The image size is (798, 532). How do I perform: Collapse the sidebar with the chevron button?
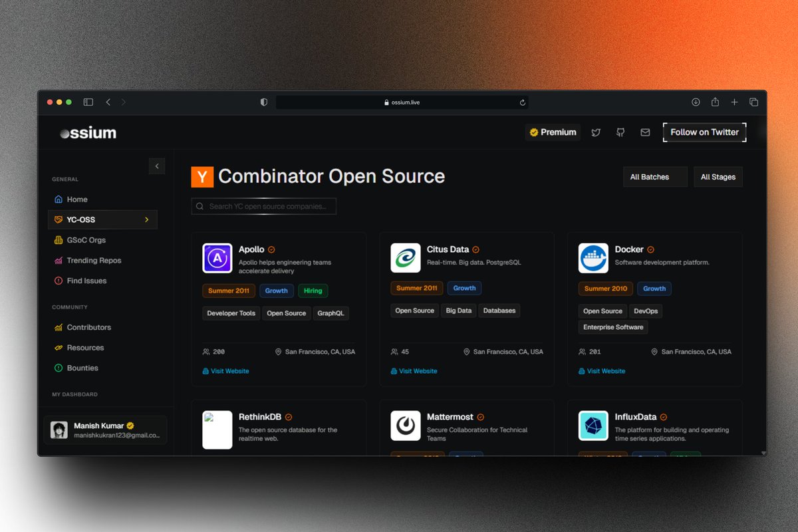point(157,166)
